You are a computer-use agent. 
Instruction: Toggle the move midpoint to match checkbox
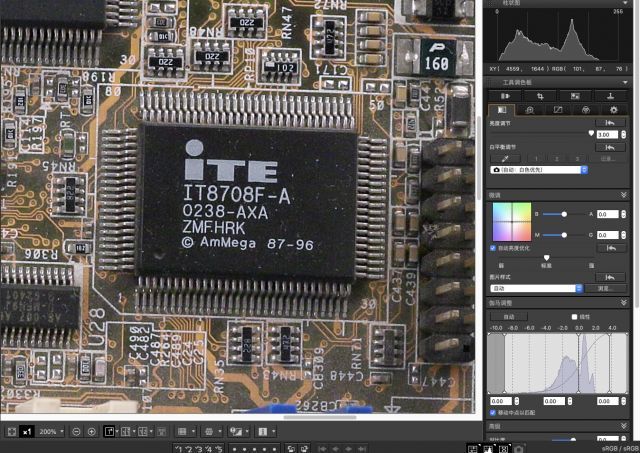coord(493,413)
